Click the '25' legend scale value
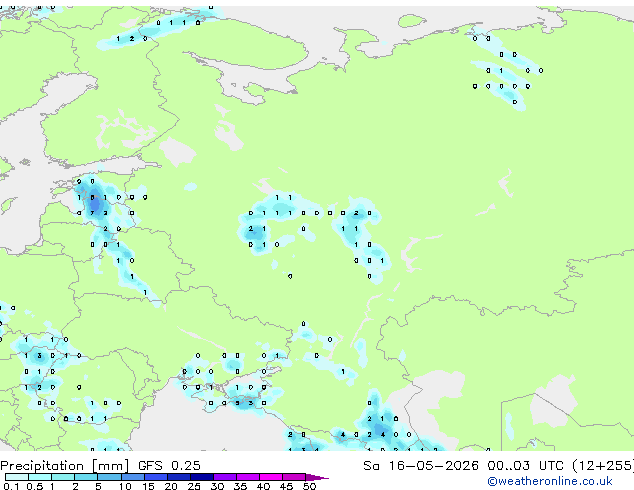 (194, 486)
